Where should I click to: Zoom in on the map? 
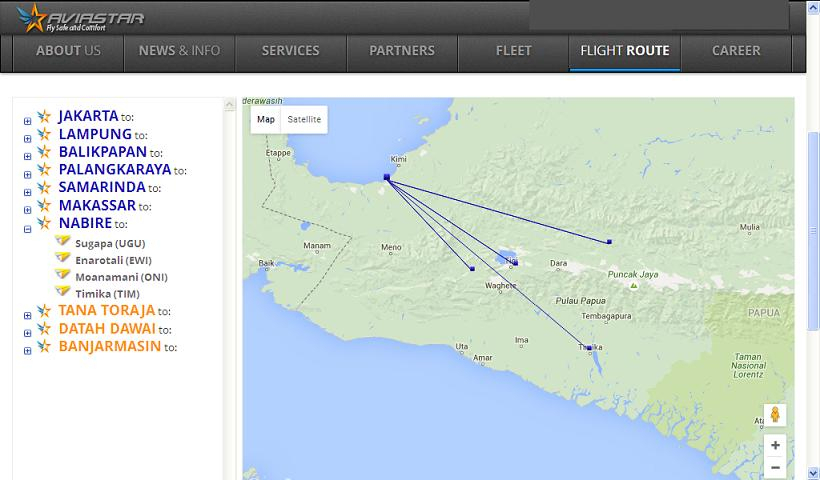pyautogui.click(x=775, y=445)
